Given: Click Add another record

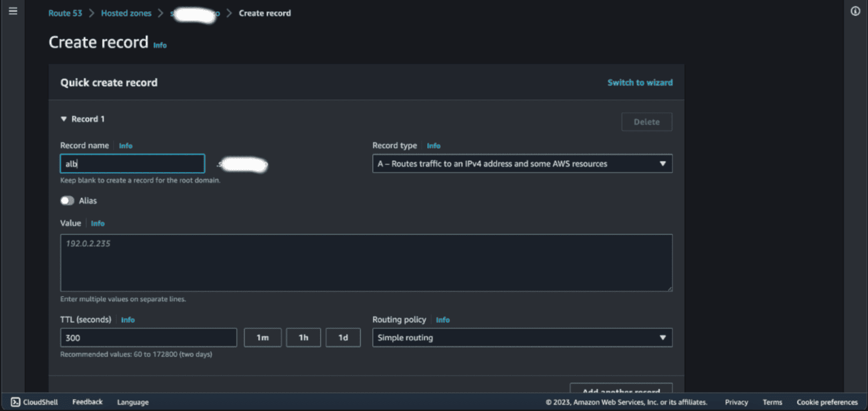Looking at the screenshot, I should (620, 390).
